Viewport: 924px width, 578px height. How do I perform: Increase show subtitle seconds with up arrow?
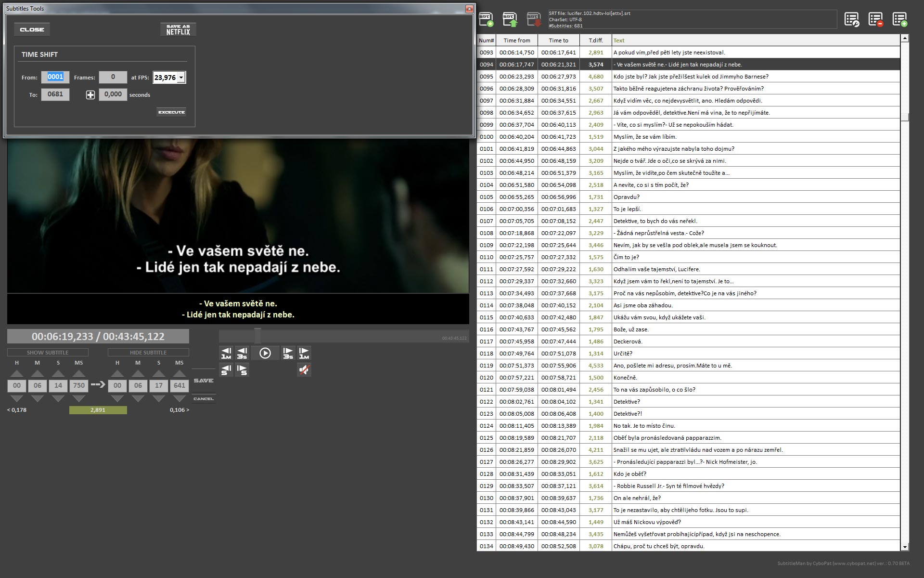point(58,373)
